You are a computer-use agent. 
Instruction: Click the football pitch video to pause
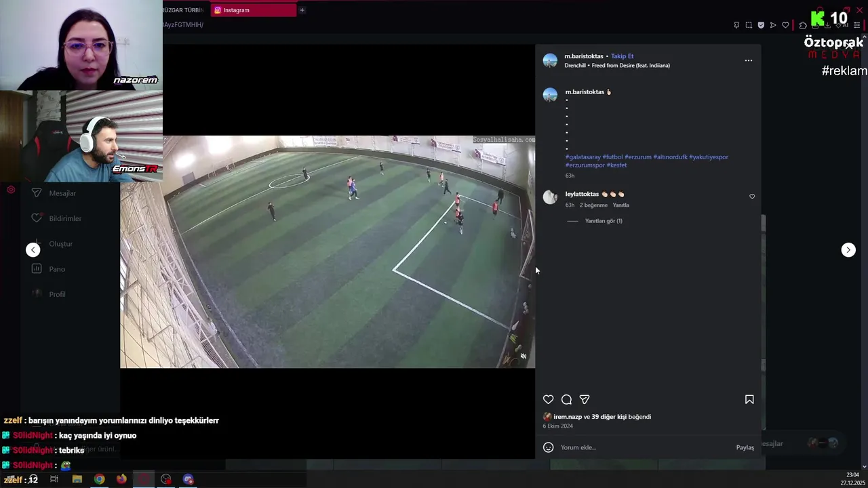(328, 252)
